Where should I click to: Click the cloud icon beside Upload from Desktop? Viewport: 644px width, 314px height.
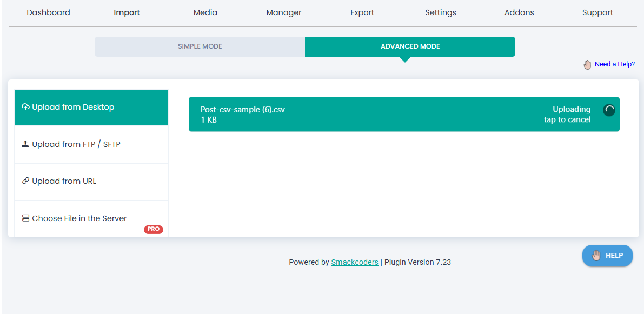[26, 106]
